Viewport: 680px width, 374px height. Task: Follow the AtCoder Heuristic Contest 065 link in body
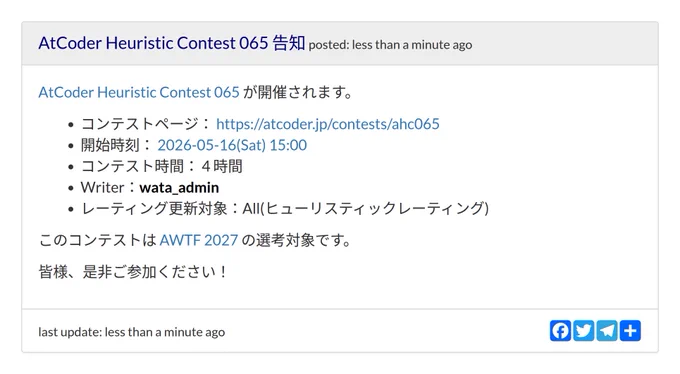(x=139, y=92)
